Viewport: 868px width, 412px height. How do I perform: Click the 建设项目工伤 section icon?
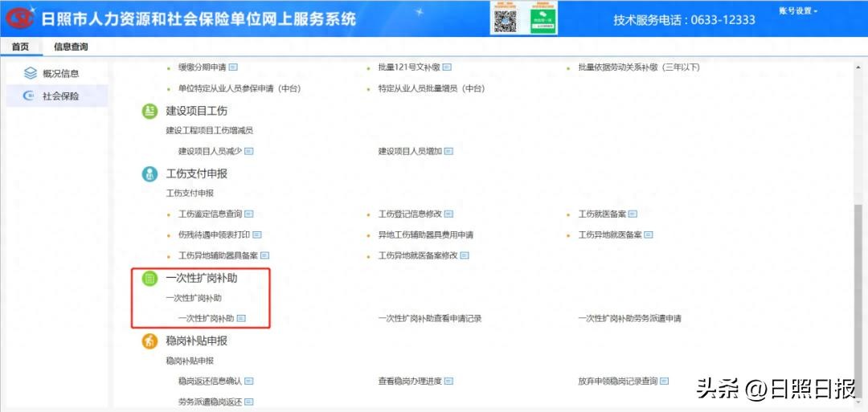[x=149, y=112]
